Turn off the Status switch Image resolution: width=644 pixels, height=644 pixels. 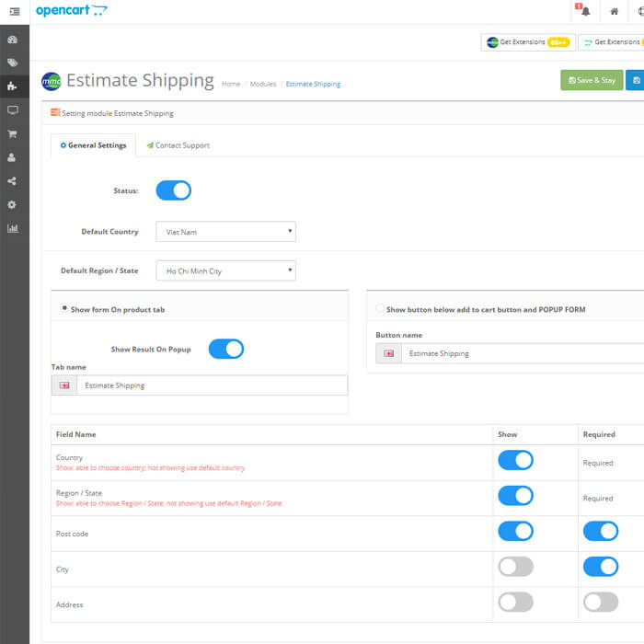(x=173, y=190)
